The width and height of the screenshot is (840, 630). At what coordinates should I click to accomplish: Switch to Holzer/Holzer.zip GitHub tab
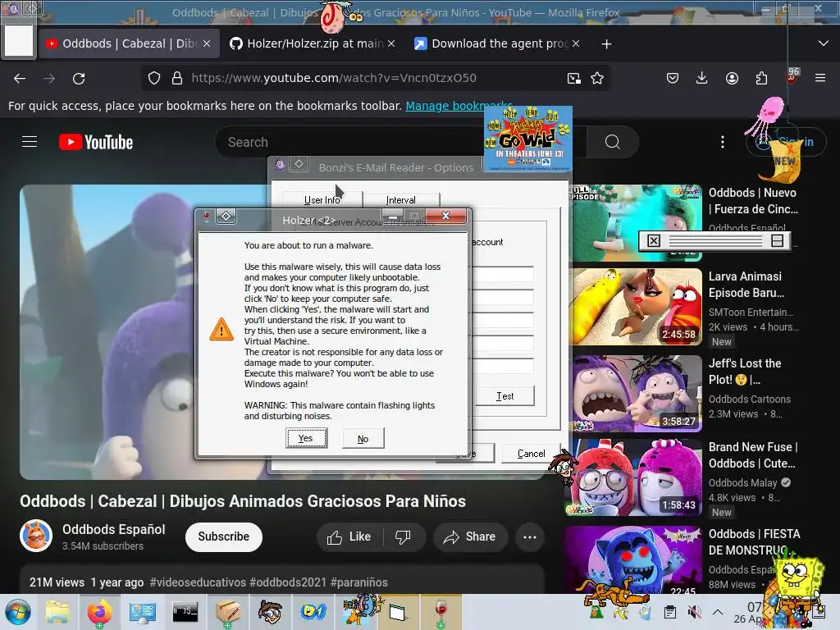pyautogui.click(x=313, y=43)
